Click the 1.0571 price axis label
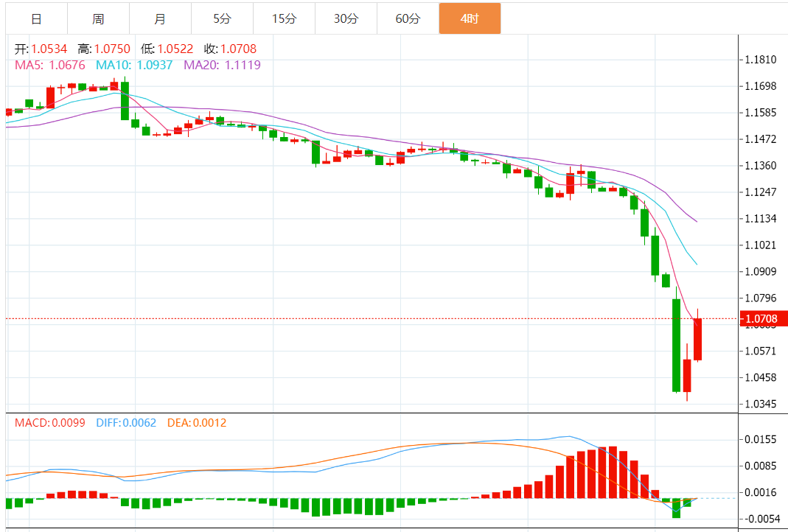 click(x=761, y=351)
